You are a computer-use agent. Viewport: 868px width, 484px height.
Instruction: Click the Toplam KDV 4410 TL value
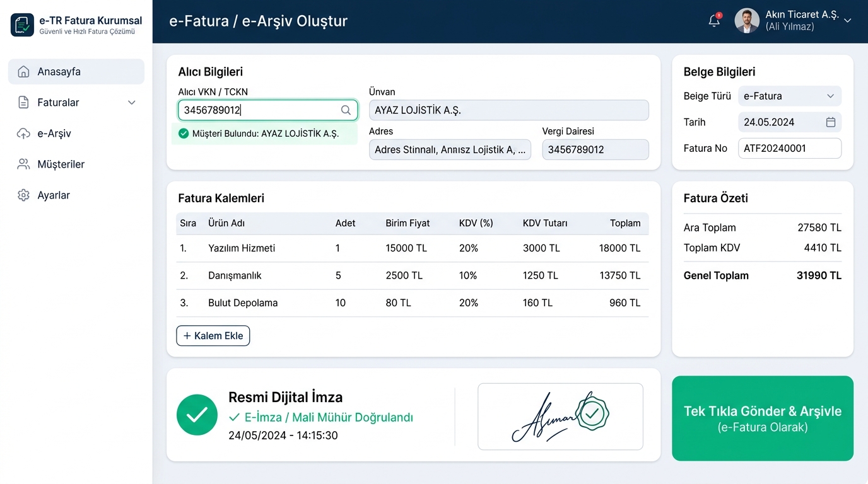click(x=823, y=248)
